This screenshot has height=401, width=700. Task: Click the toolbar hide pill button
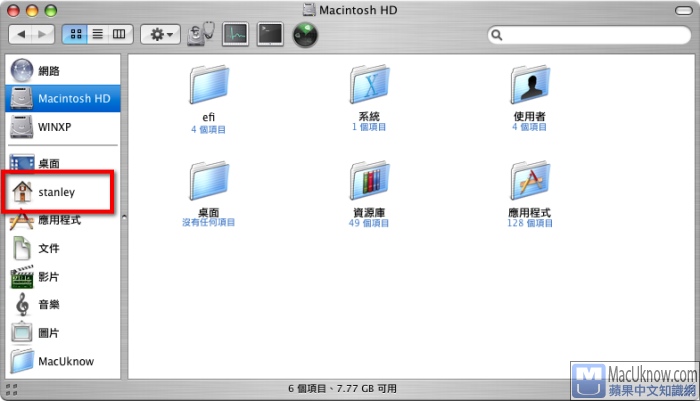coord(683,10)
